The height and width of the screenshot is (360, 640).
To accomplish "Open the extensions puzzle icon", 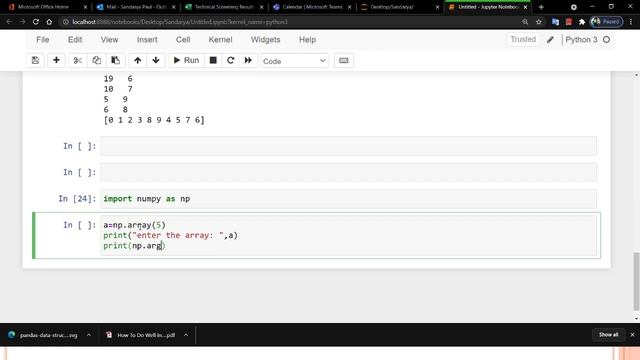I will click(582, 22).
